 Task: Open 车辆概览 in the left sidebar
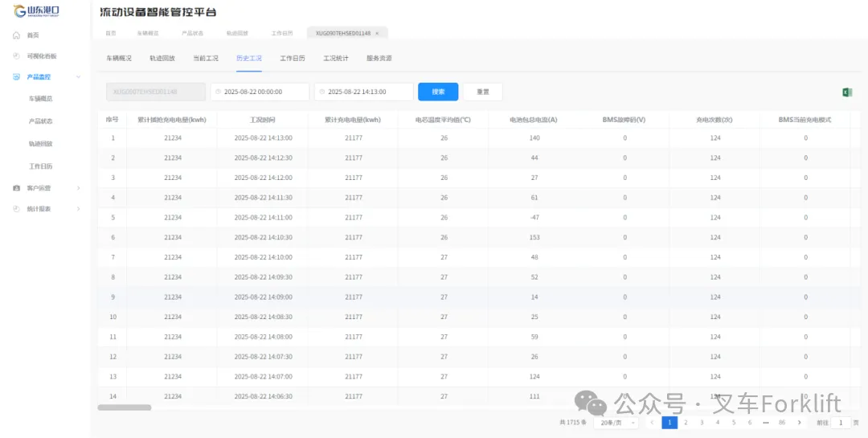point(40,99)
